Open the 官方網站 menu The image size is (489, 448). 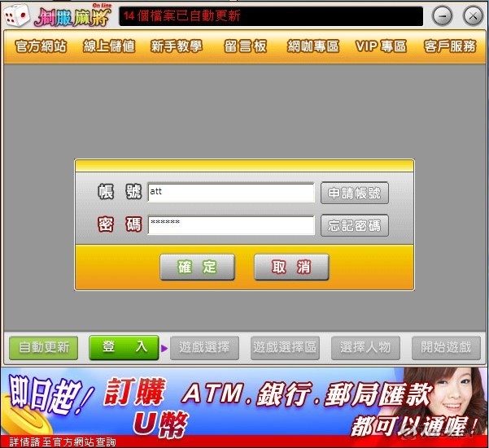[41, 46]
